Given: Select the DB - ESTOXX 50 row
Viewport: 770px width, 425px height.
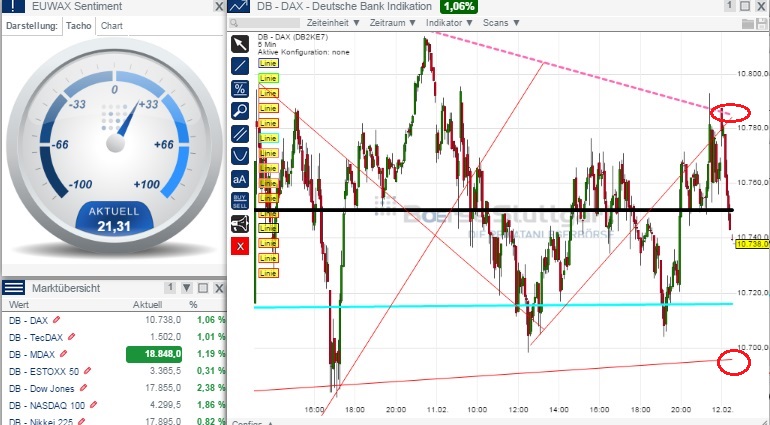Looking at the screenshot, I should 114,370.
